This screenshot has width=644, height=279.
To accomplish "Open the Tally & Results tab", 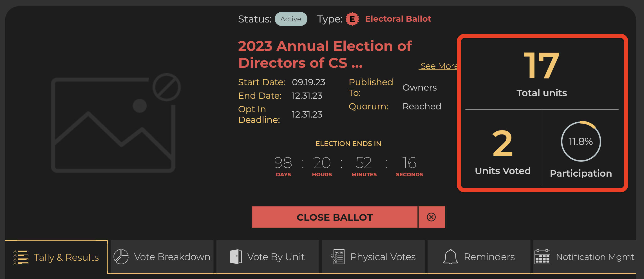I will click(x=56, y=257).
